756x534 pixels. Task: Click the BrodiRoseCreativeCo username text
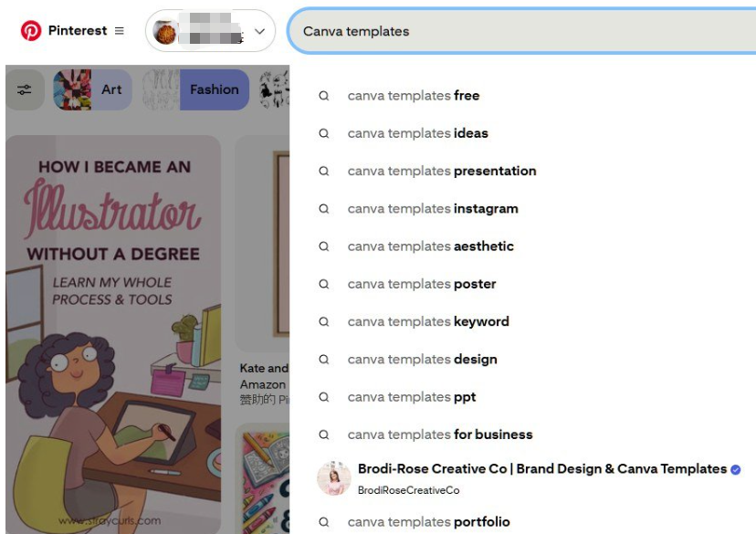(408, 490)
